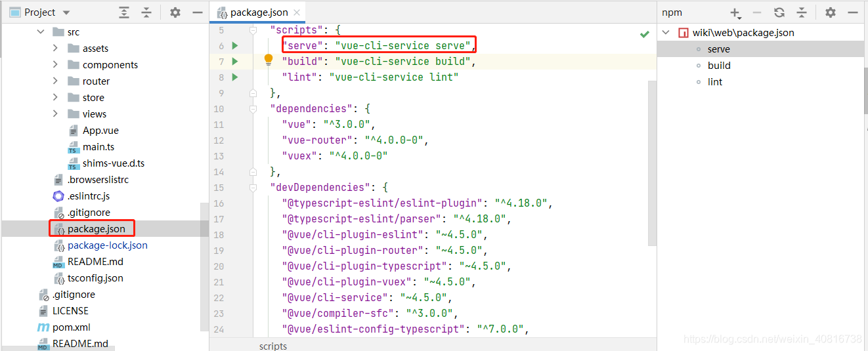
Task: Select LICENSE file
Action: tap(70, 311)
